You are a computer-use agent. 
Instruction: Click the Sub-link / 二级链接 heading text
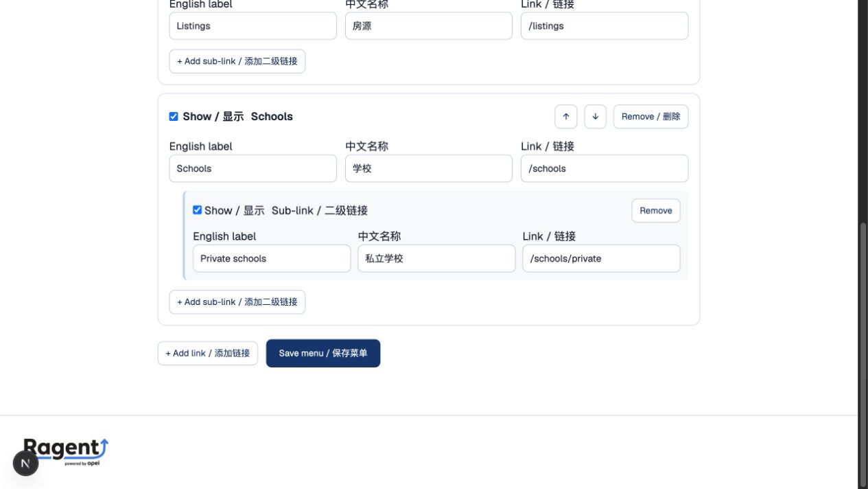click(x=320, y=211)
